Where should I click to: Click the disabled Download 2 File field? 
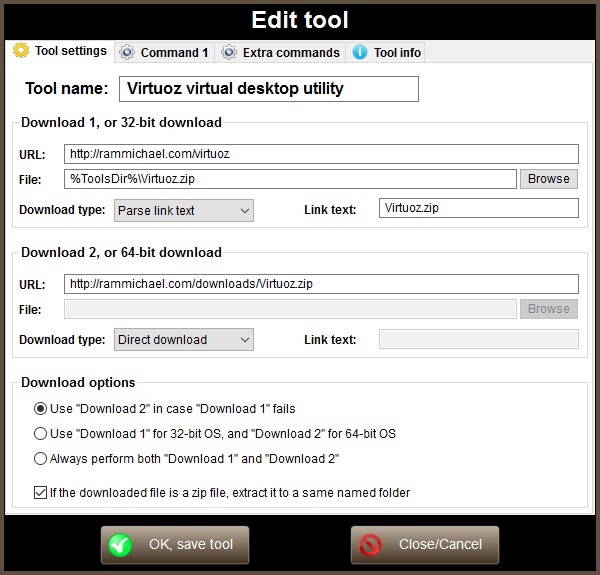point(290,309)
